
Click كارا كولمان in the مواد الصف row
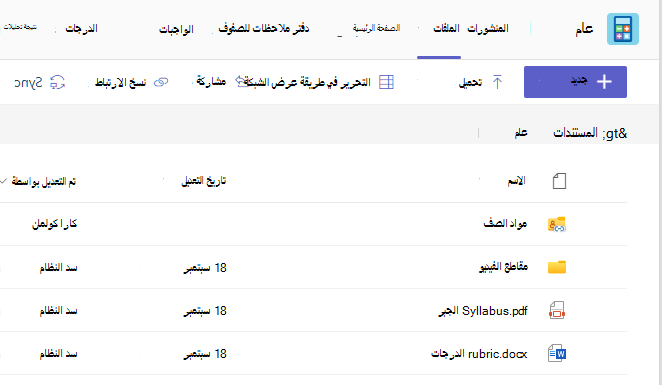[54, 224]
